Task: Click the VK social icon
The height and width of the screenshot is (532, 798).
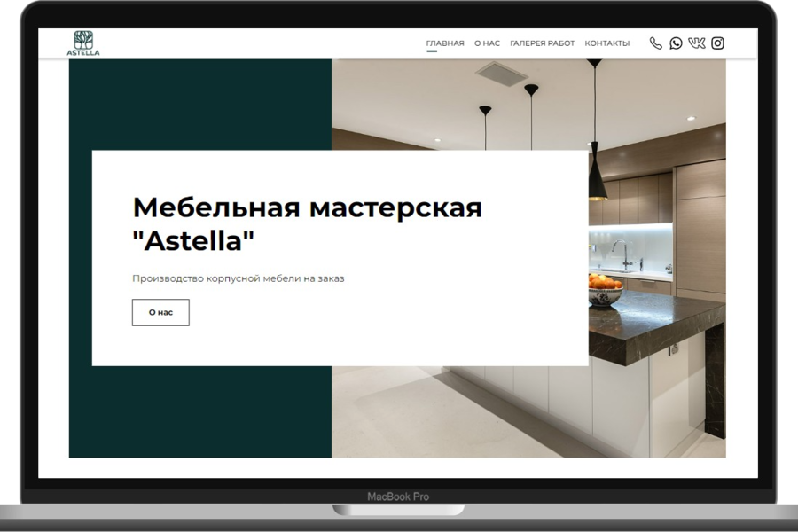Action: 697,43
